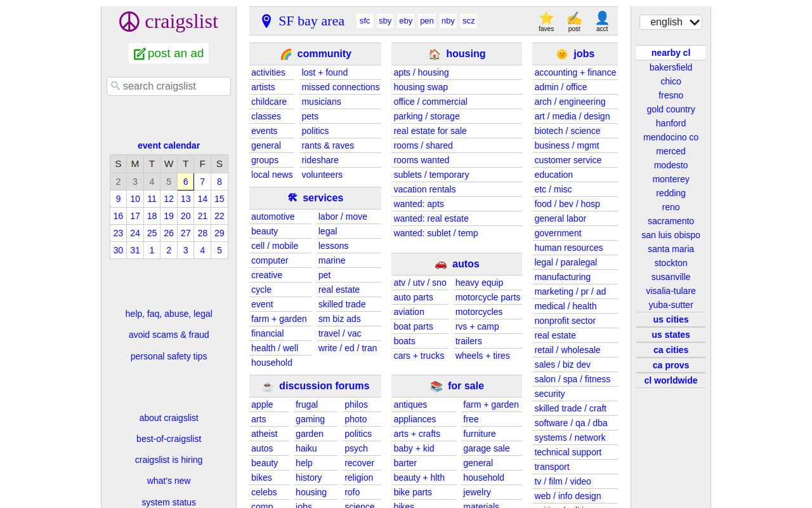Open the farm + garden services link
The height and width of the screenshot is (508, 812).
(279, 319)
